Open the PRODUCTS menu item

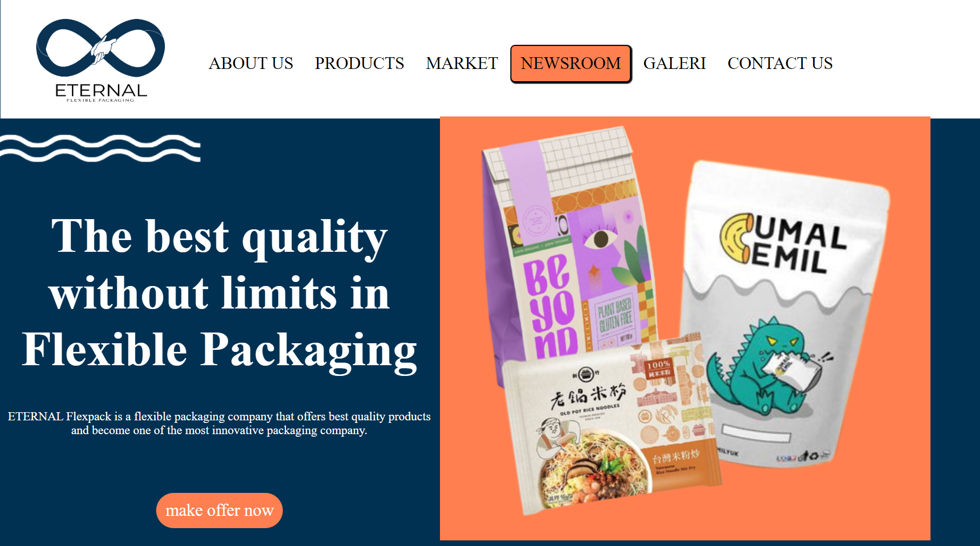(x=359, y=63)
